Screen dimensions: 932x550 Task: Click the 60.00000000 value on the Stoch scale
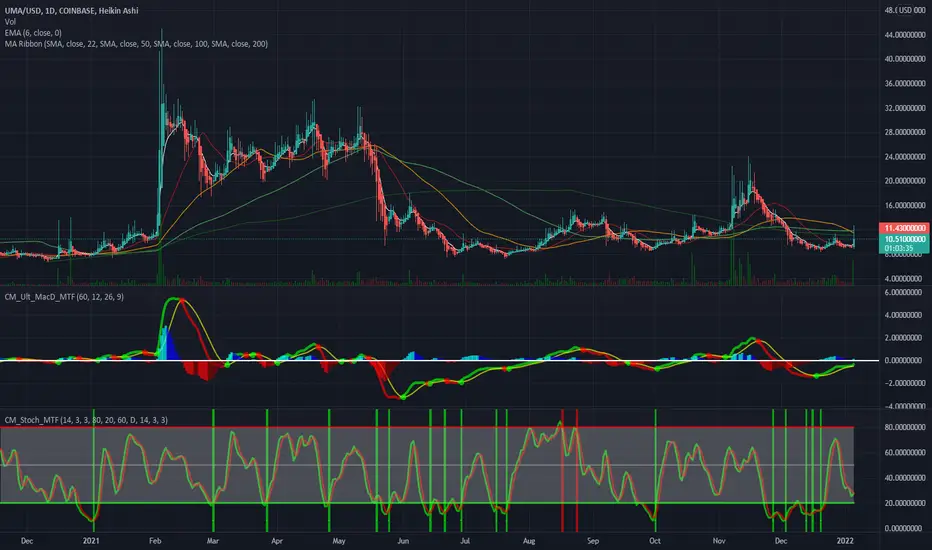point(905,452)
